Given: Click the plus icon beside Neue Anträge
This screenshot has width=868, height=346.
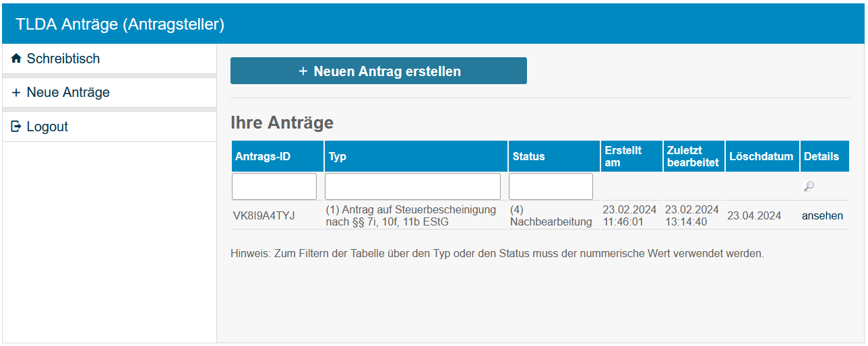Looking at the screenshot, I should click(x=17, y=93).
